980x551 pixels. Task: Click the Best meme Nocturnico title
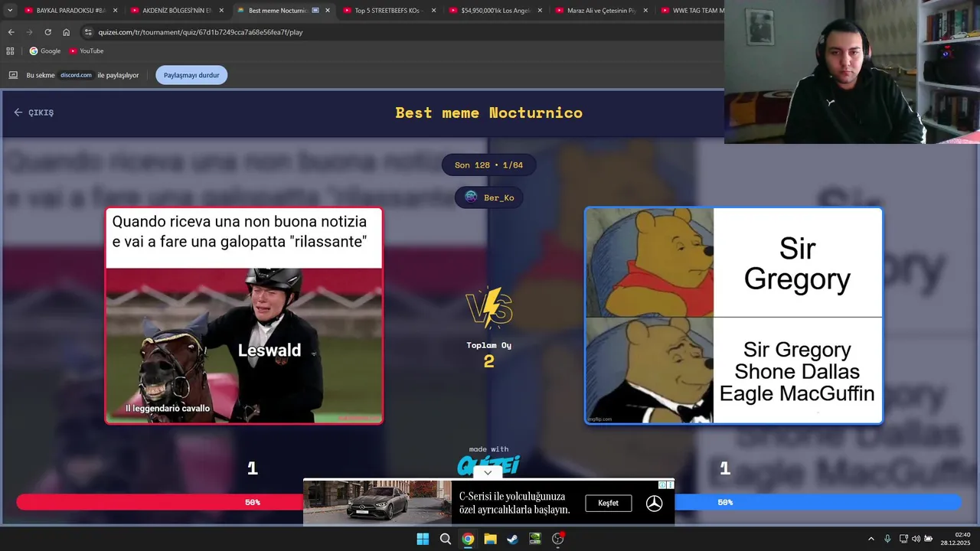[x=488, y=112]
